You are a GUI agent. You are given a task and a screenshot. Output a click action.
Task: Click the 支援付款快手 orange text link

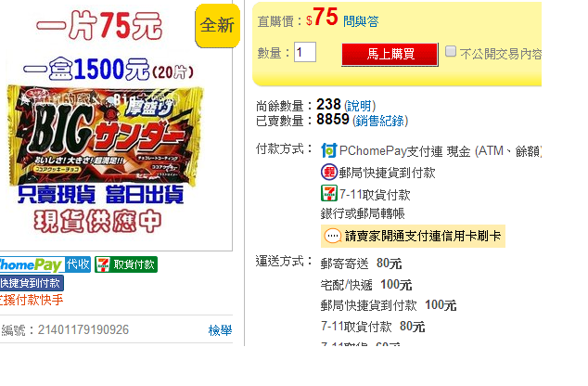[32, 300]
